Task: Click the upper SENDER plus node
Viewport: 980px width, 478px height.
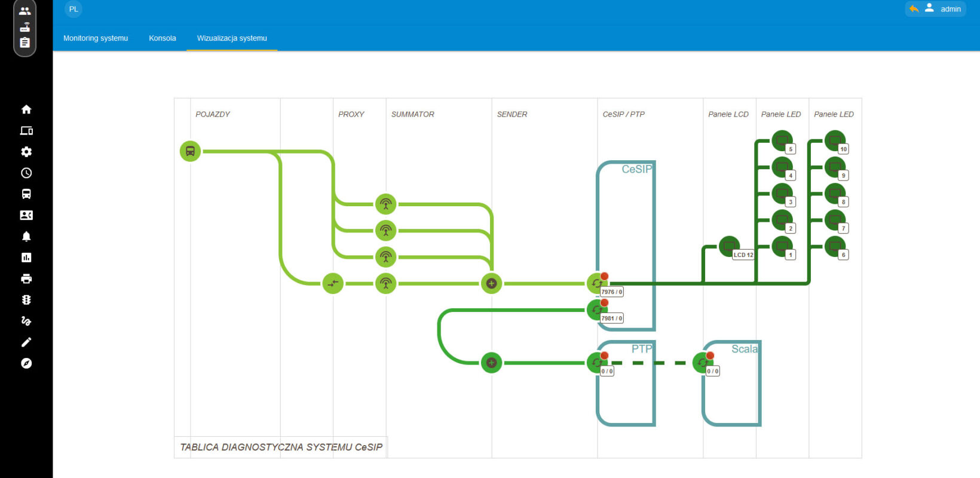Action: (491, 283)
